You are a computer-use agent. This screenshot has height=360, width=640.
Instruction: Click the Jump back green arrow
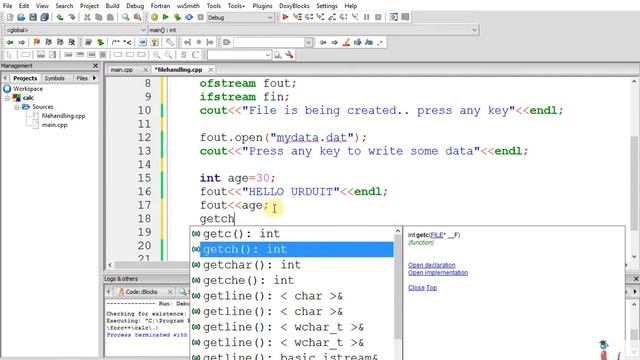pos(10,42)
